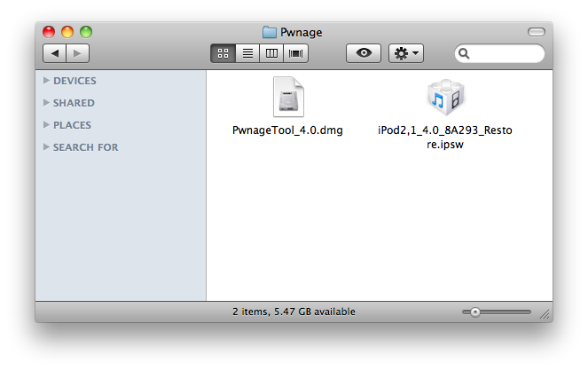Switch to list view mode
The width and height of the screenshot is (588, 371).
pos(247,54)
